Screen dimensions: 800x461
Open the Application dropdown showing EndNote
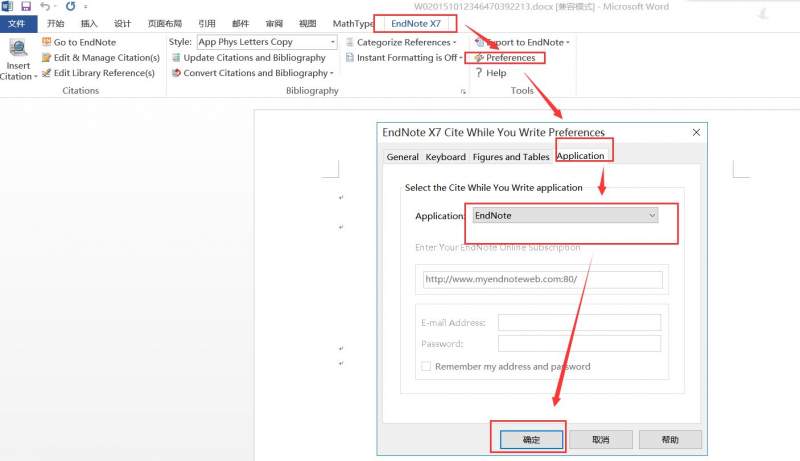pos(565,215)
